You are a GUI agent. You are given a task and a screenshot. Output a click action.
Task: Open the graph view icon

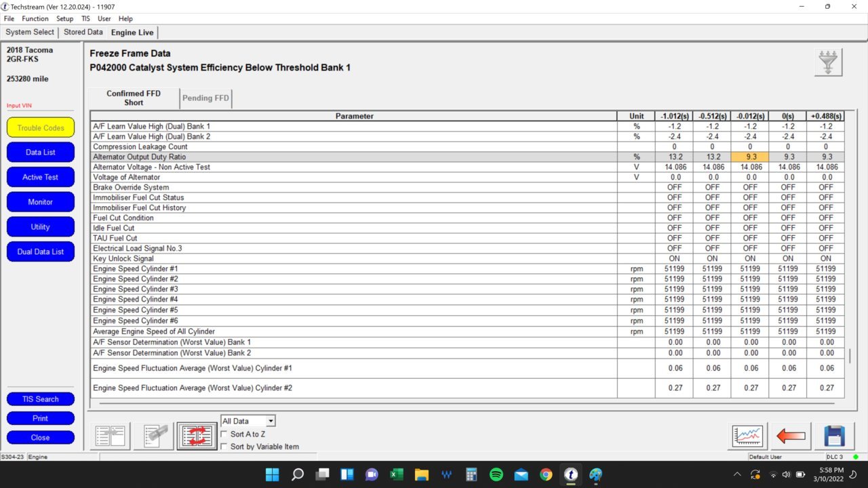click(x=747, y=436)
